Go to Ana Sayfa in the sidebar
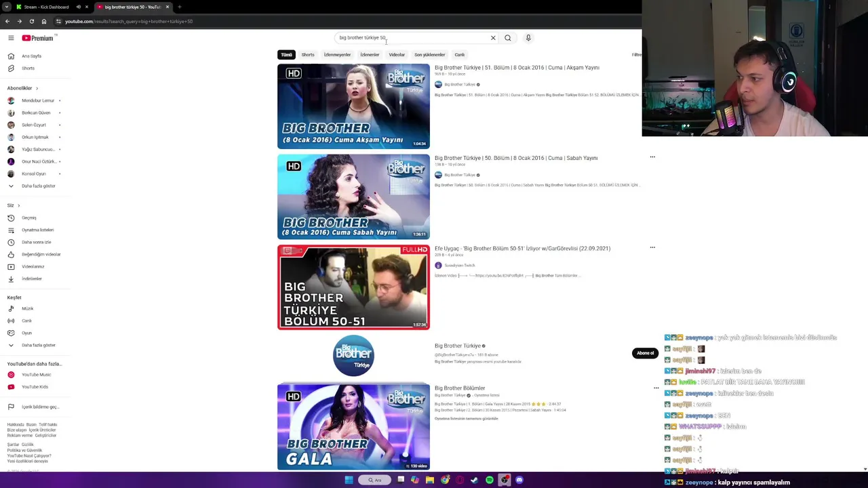 coord(33,56)
